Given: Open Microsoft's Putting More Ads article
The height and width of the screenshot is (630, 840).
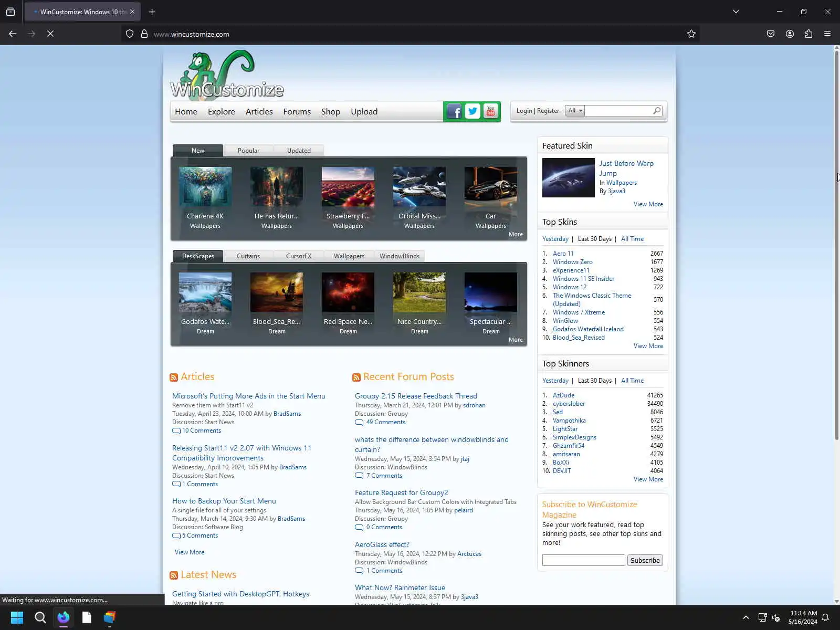Looking at the screenshot, I should click(249, 396).
